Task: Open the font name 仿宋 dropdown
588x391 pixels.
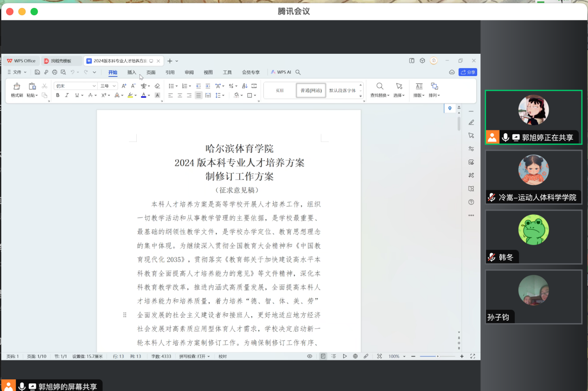Action: point(94,86)
